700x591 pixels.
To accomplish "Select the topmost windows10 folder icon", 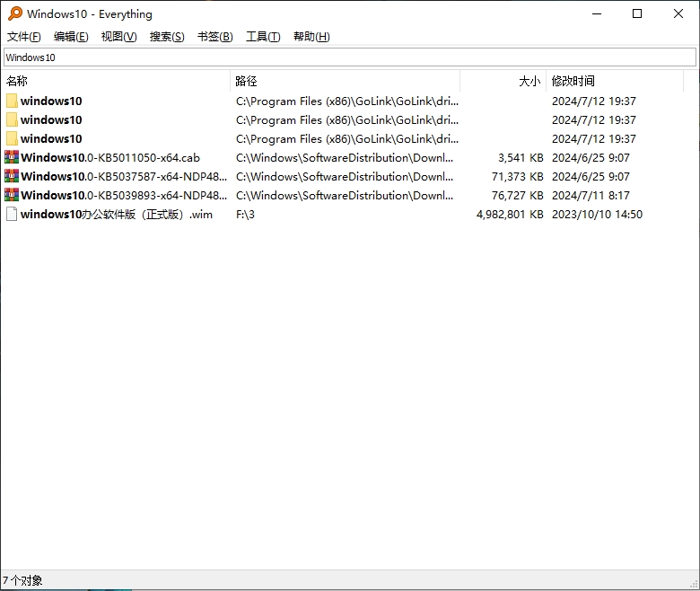I will coord(12,101).
